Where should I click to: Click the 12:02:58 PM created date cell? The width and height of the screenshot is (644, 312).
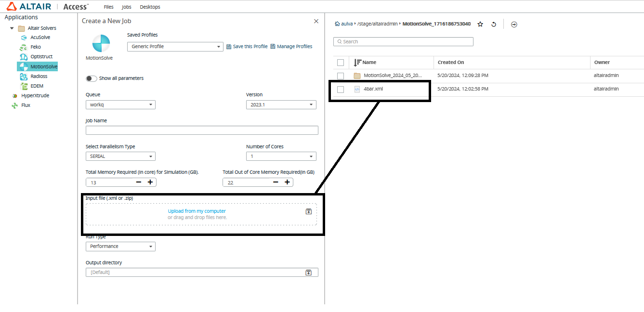click(463, 89)
